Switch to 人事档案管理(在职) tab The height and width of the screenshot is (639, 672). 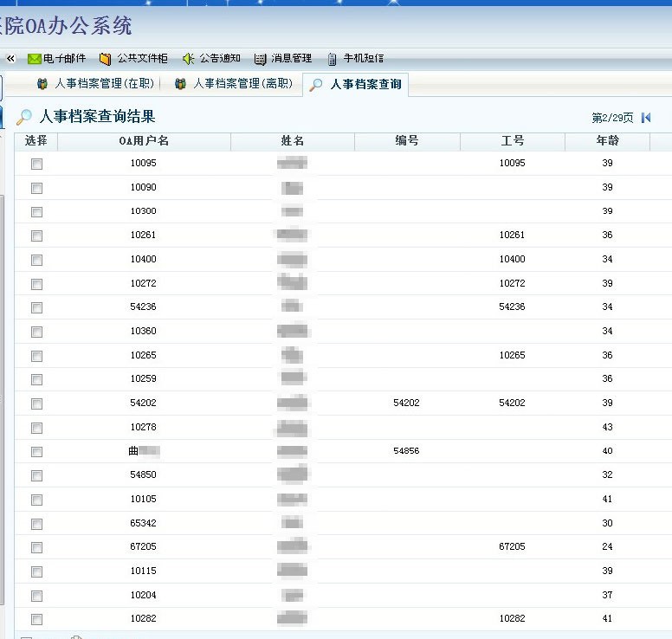[x=95, y=84]
